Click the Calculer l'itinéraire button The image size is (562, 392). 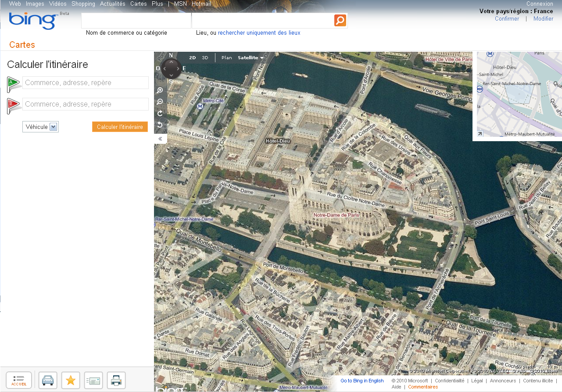pos(120,127)
